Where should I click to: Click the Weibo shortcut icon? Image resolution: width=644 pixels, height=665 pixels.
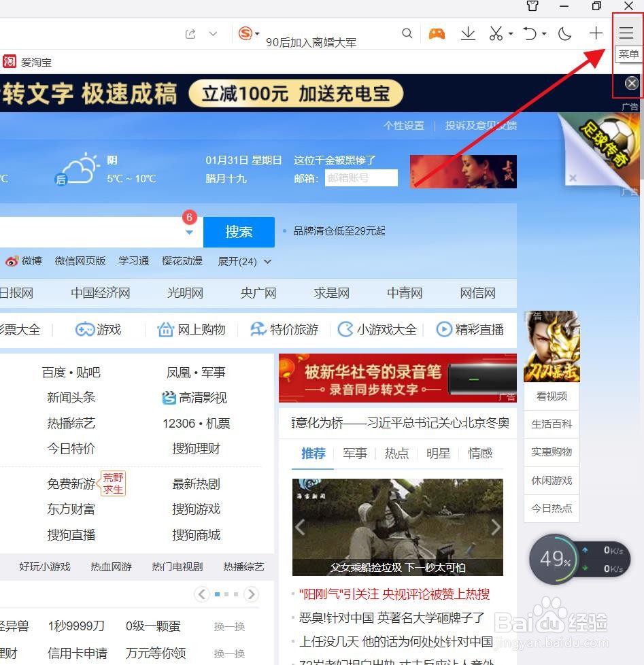(x=12, y=260)
